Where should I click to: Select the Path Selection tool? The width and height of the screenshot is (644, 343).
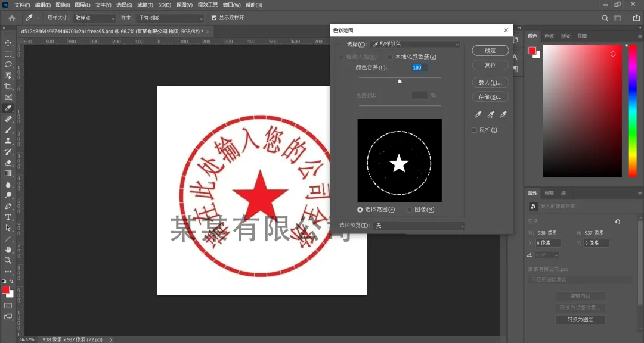[x=8, y=227]
